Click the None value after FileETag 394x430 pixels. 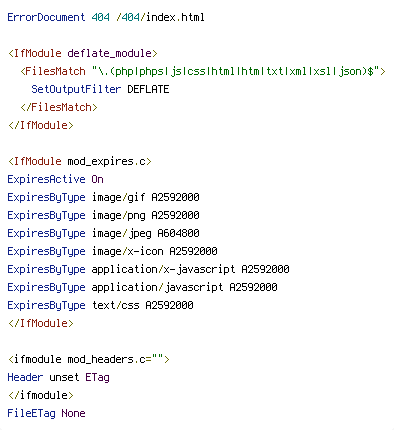[73, 413]
